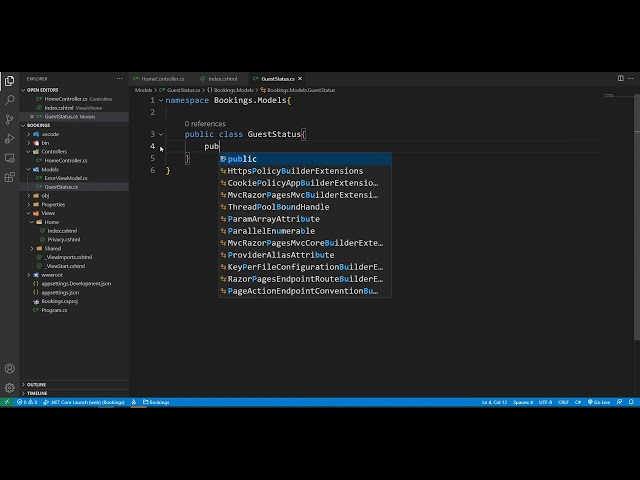The image size is (640, 480).
Task: Expand the bin folder
Action: (45, 143)
